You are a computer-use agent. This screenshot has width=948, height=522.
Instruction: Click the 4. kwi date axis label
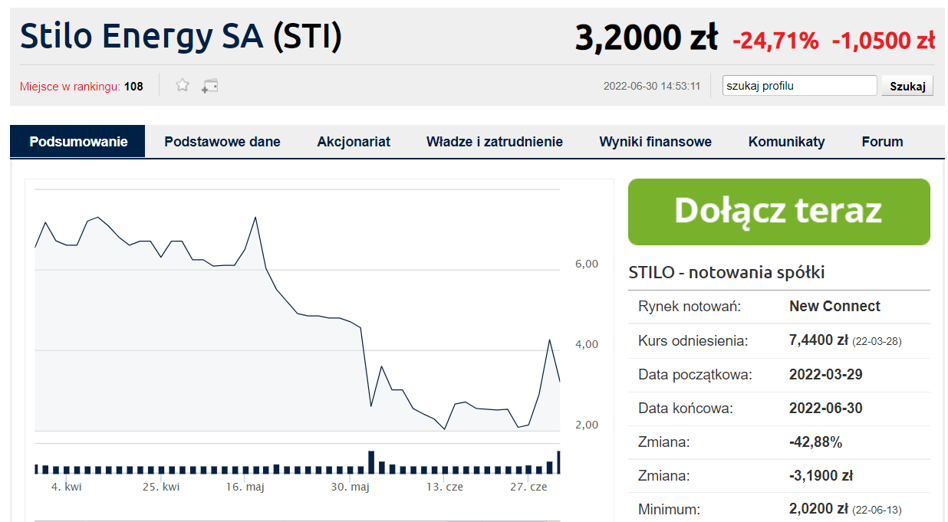click(x=66, y=487)
